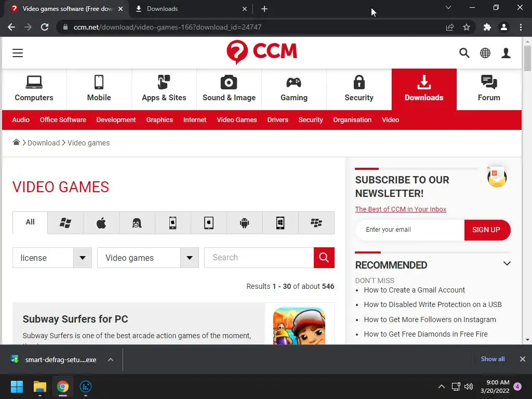Click the red search button
The width and height of the screenshot is (532, 399).
click(x=324, y=258)
